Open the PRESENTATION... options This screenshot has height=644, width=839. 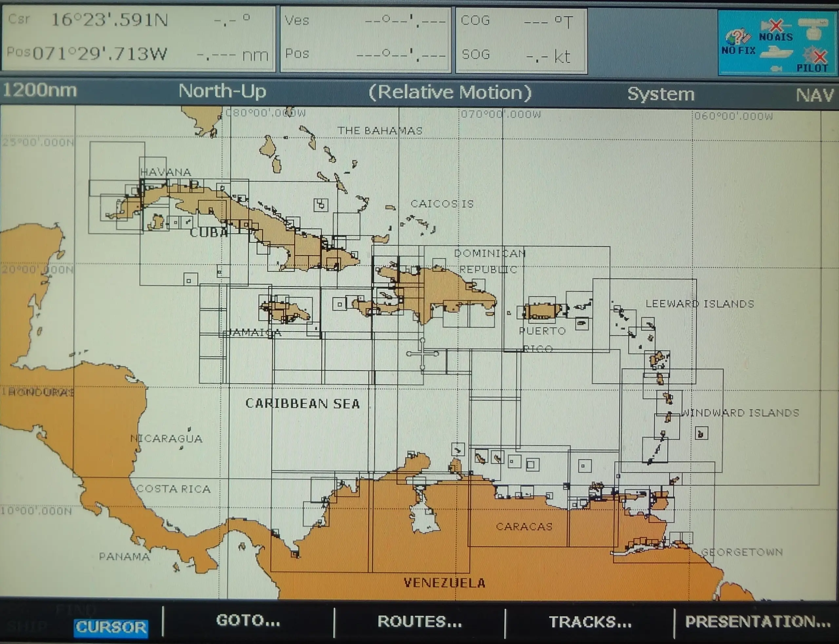tap(760, 621)
